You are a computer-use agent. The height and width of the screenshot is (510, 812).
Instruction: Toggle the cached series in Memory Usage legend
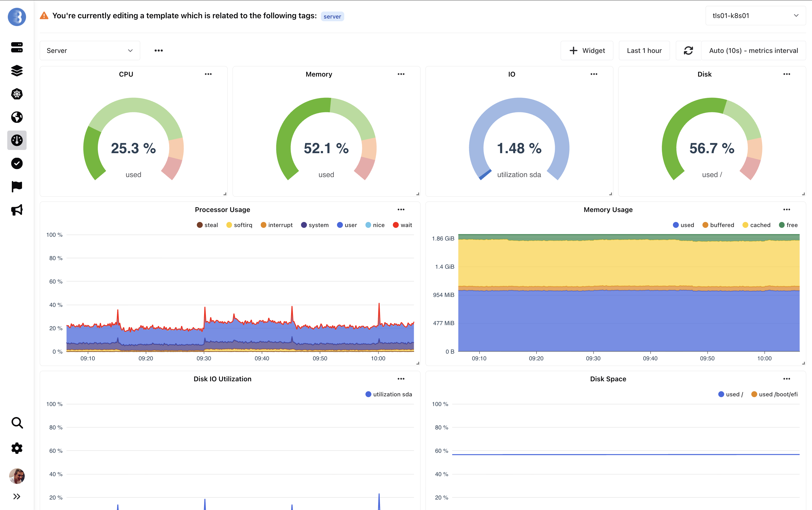[x=756, y=225]
